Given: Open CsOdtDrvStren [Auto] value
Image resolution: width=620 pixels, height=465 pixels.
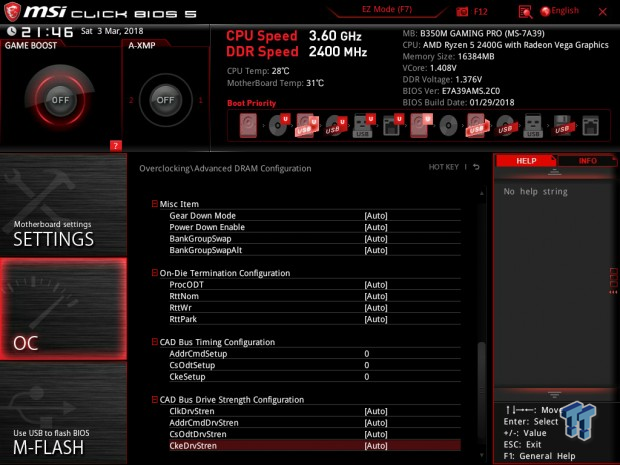Looking at the screenshot, I should click(x=376, y=434).
